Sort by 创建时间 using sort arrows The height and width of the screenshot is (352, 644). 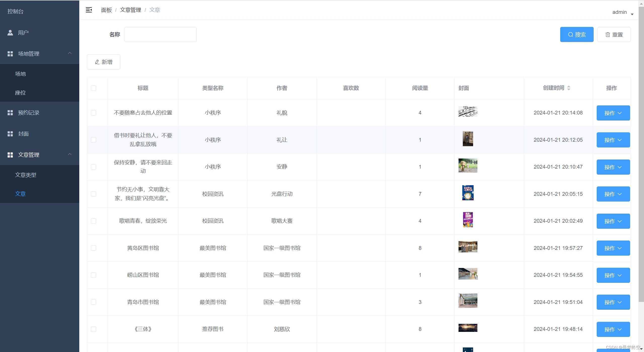[569, 88]
